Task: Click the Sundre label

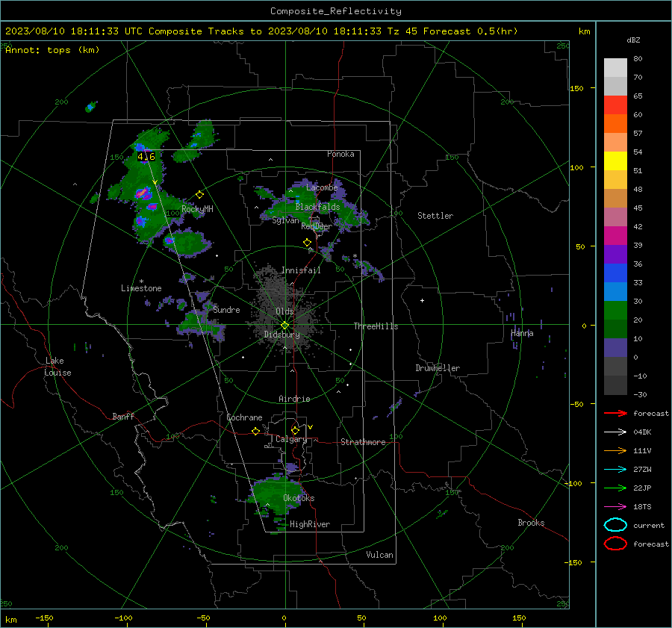Action: pyautogui.click(x=226, y=310)
